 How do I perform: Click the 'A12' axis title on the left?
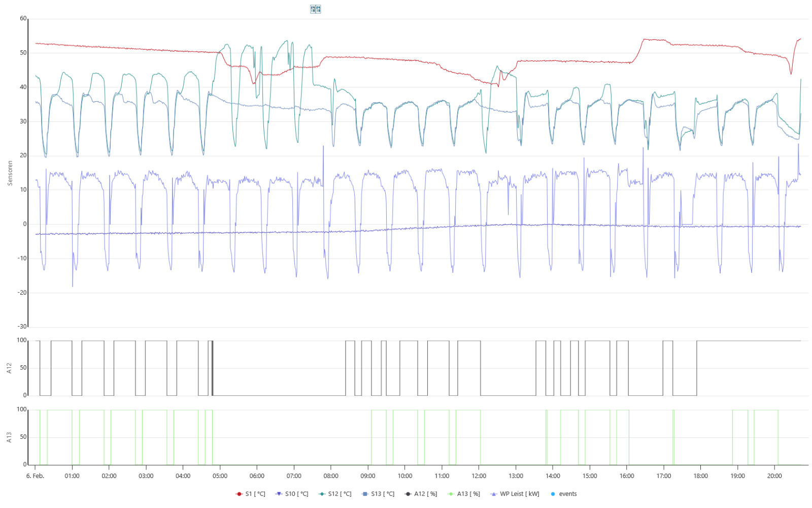(x=9, y=368)
